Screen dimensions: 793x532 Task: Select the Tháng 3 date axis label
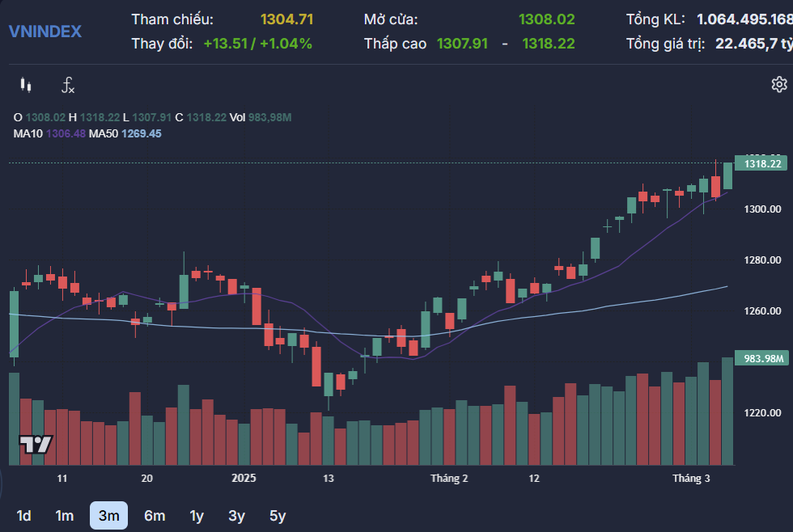click(691, 478)
